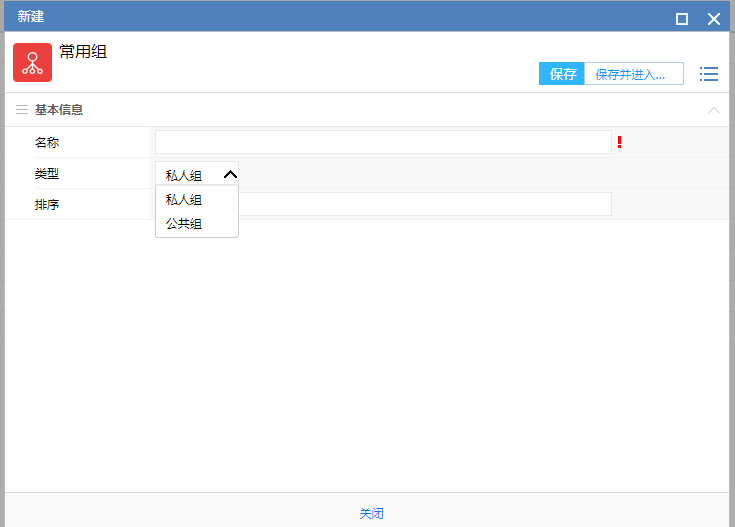
Task: Click the 常用组 heading text
Action: [83, 52]
